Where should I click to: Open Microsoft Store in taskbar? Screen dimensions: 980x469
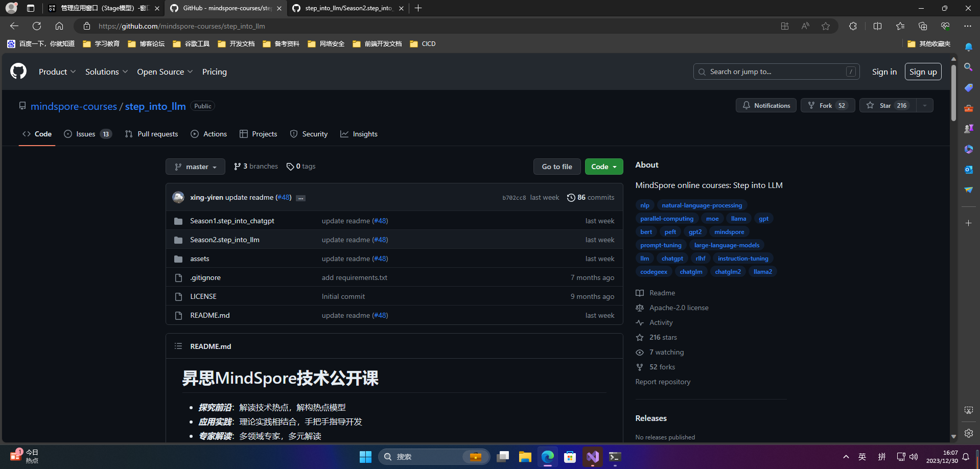(x=570, y=457)
